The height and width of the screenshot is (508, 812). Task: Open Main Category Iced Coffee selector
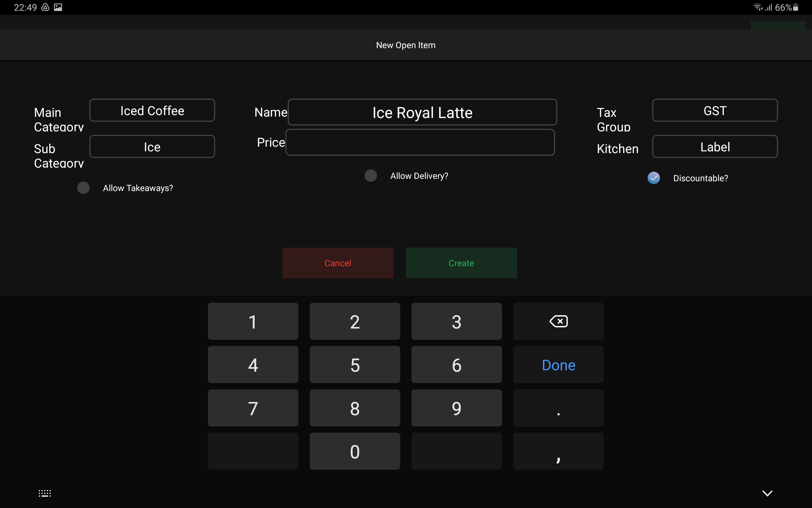point(152,110)
